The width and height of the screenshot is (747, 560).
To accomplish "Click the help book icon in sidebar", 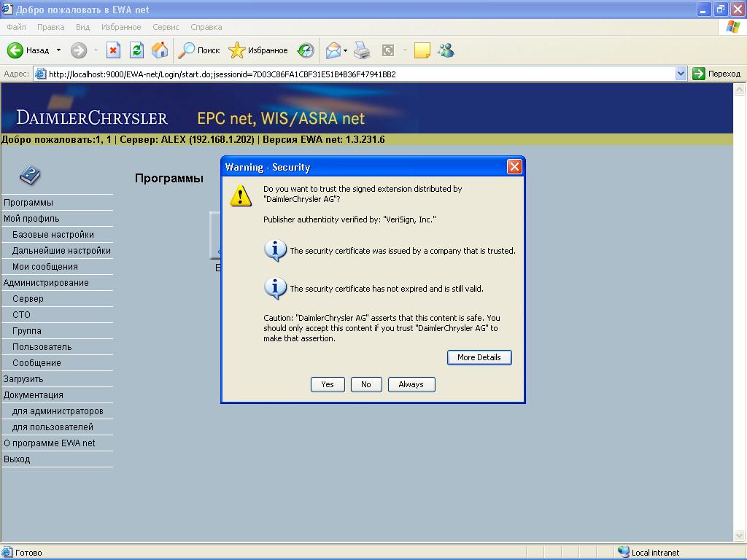I will tap(30, 175).
